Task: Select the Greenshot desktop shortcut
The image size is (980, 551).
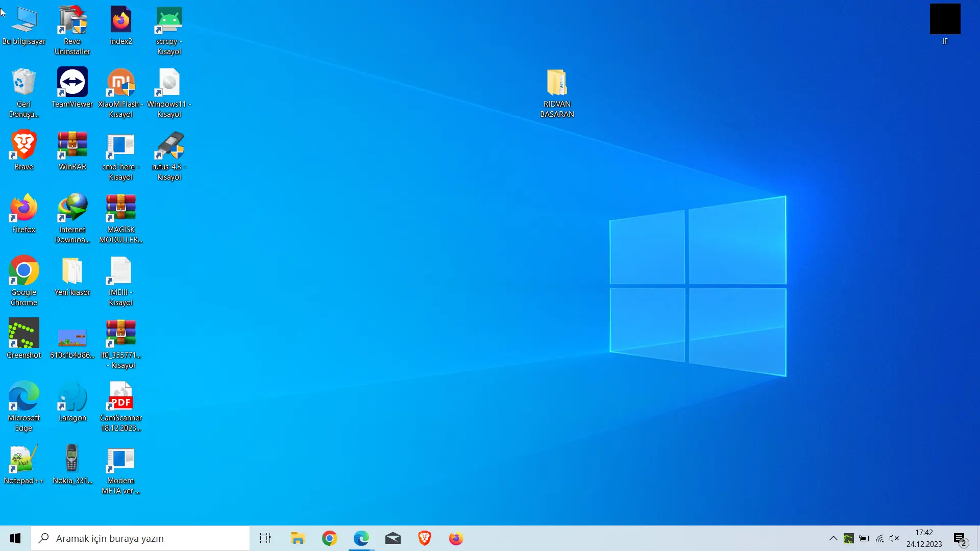Action: pos(24,339)
